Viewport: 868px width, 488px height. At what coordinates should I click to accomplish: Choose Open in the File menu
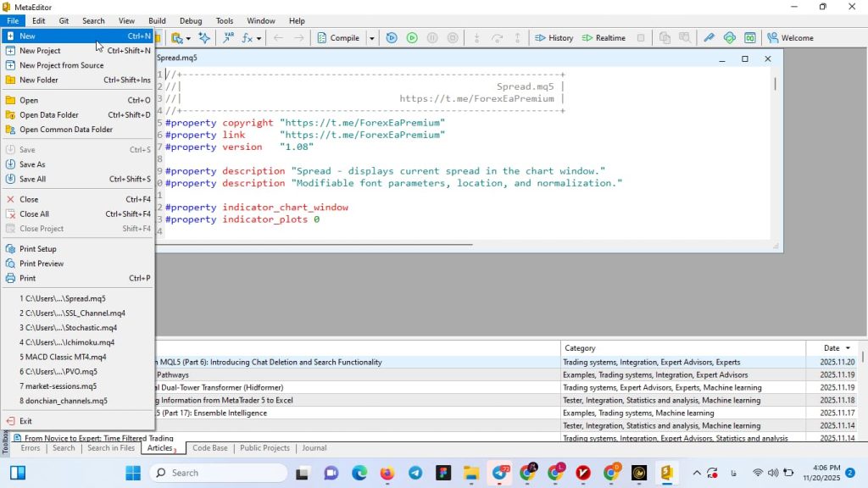[77, 100]
